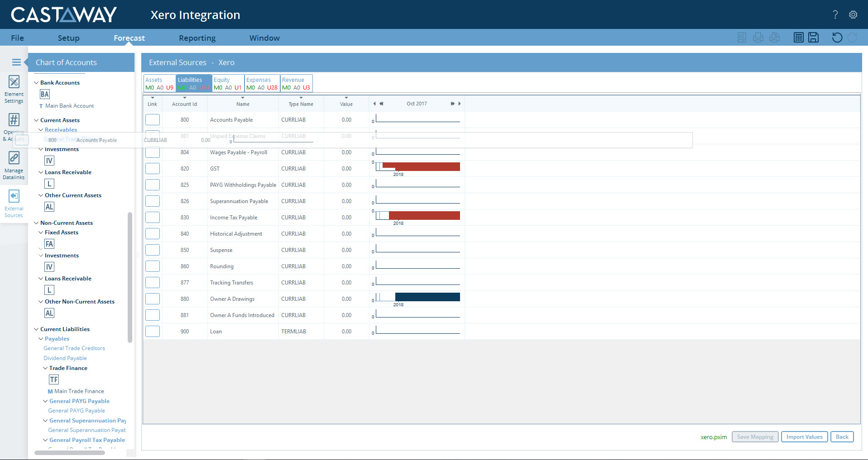
Task: Select the BA bank account element icon
Action: pyautogui.click(x=44, y=94)
